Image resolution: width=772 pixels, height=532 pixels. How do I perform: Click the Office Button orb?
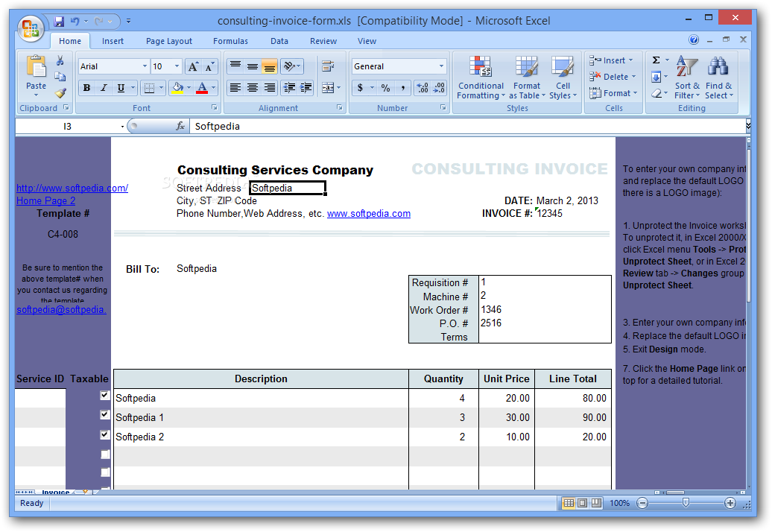(x=31, y=28)
